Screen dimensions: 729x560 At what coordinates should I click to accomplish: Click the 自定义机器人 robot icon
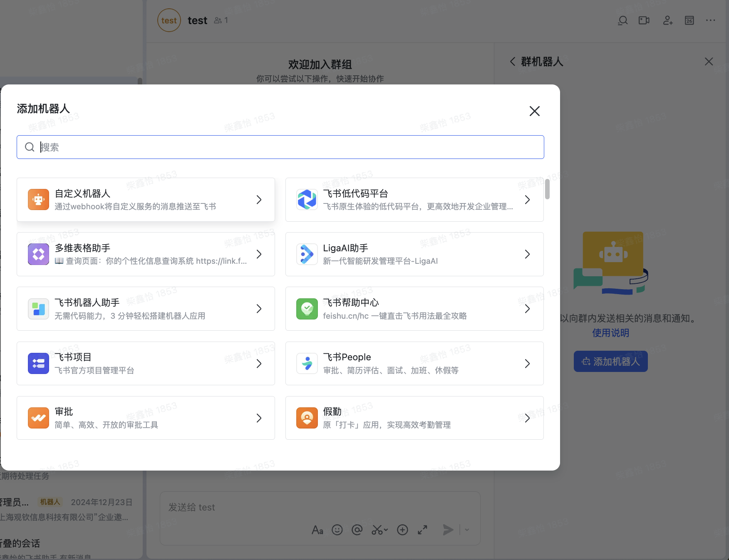(x=38, y=200)
